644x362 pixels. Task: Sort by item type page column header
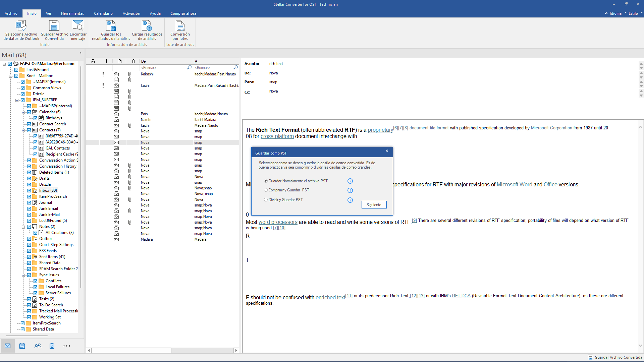(x=120, y=61)
